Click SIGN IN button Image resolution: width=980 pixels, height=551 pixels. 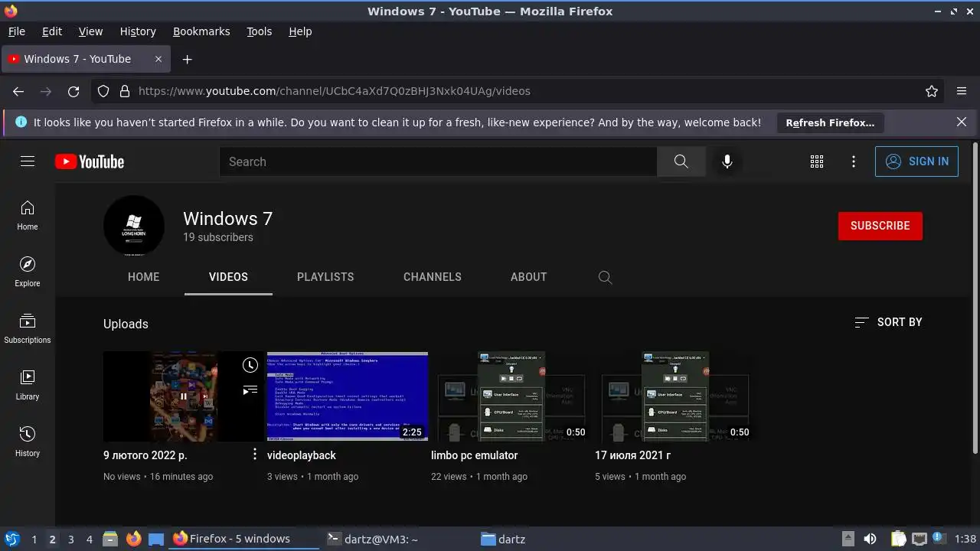pos(916,161)
